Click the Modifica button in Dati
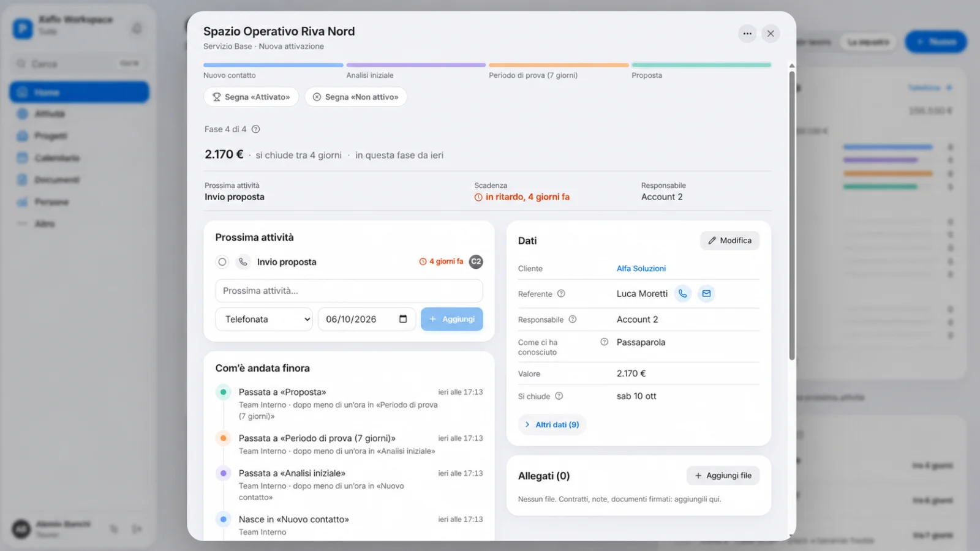The width and height of the screenshot is (980, 551). pos(729,241)
